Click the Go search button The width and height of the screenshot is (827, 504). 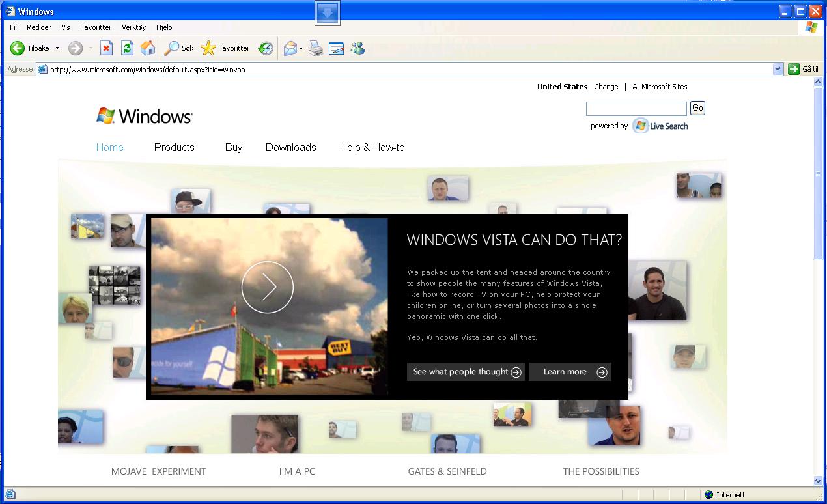pos(697,108)
